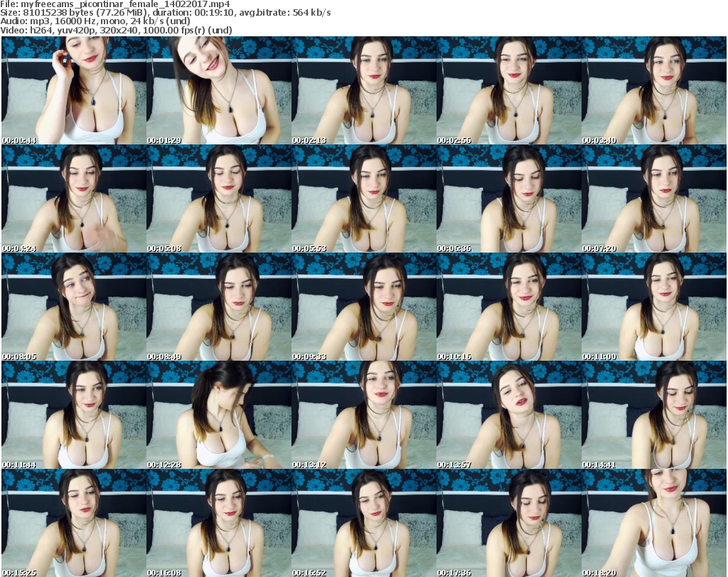This screenshot has width=728, height=577.
Task: Choose the thumbnail at 00:08:05
Action: click(x=74, y=307)
